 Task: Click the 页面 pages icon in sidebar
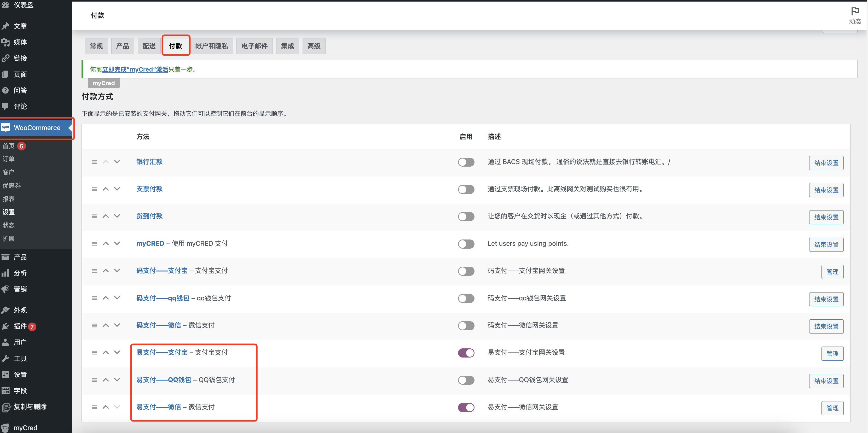coord(5,74)
